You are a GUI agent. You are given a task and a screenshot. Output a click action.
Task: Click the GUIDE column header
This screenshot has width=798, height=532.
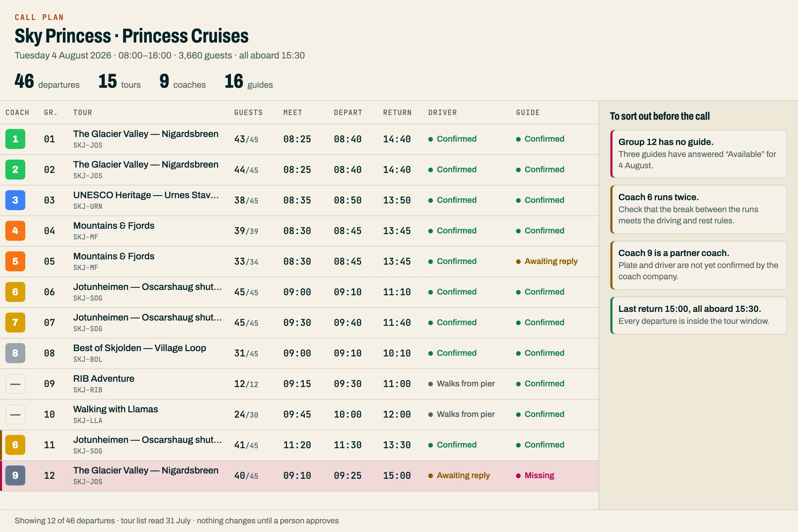[528, 113]
